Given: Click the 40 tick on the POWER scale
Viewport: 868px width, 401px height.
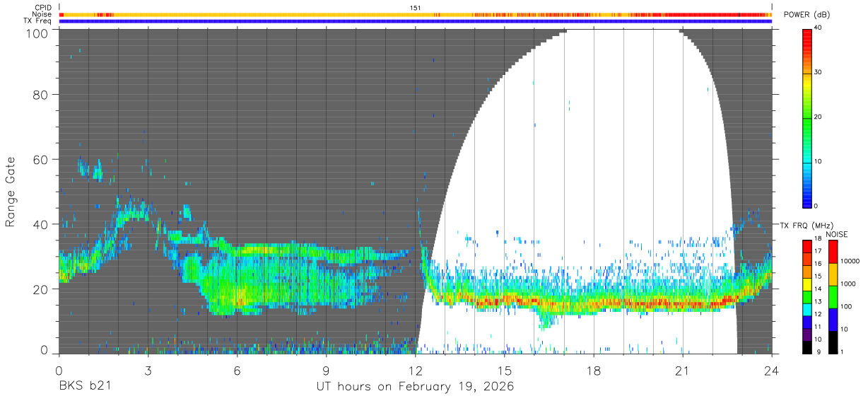Looking at the screenshot, I should (x=818, y=28).
